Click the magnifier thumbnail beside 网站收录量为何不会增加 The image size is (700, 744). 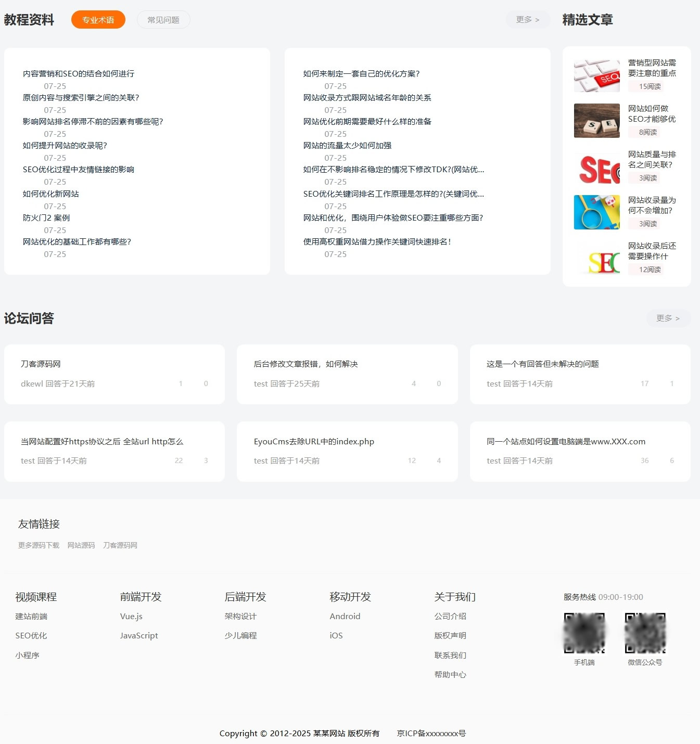pyautogui.click(x=596, y=212)
